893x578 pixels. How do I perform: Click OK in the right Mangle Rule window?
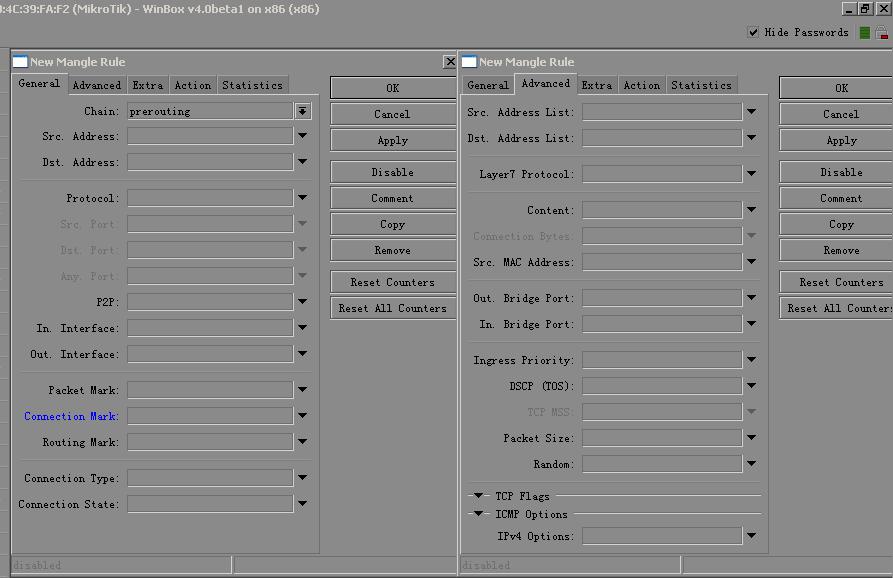(x=836, y=88)
